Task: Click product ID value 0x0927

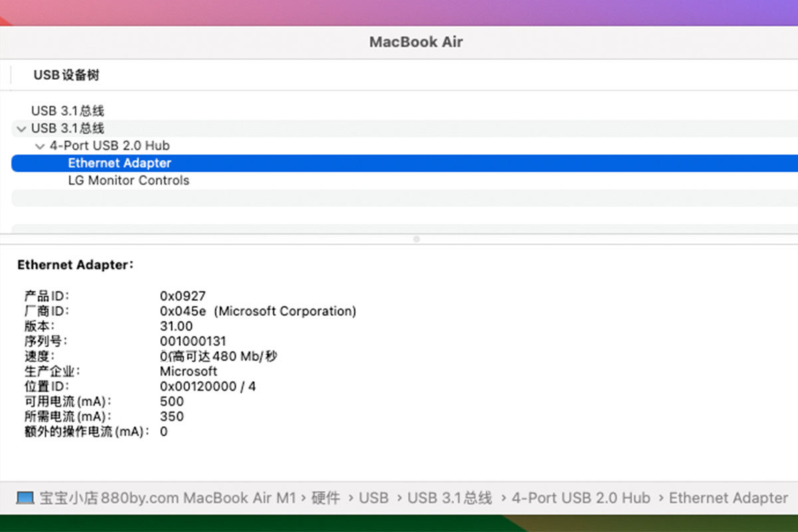Action: [183, 296]
